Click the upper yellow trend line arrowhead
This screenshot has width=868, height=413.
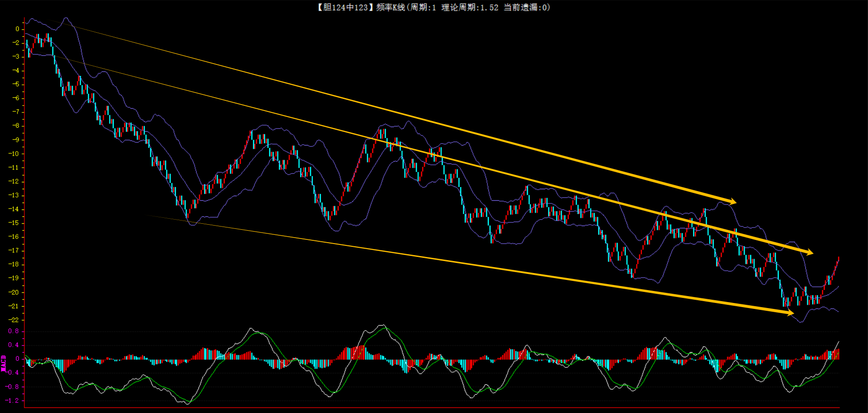point(732,201)
